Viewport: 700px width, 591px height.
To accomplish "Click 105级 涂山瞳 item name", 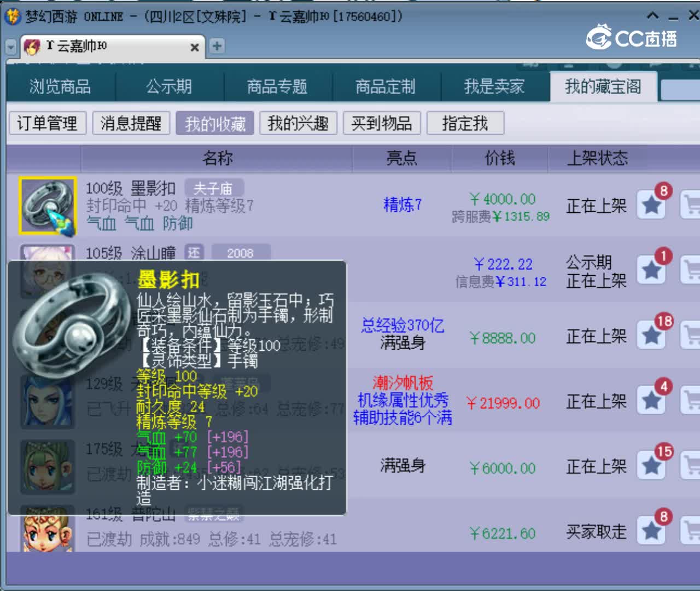I will pos(131,253).
